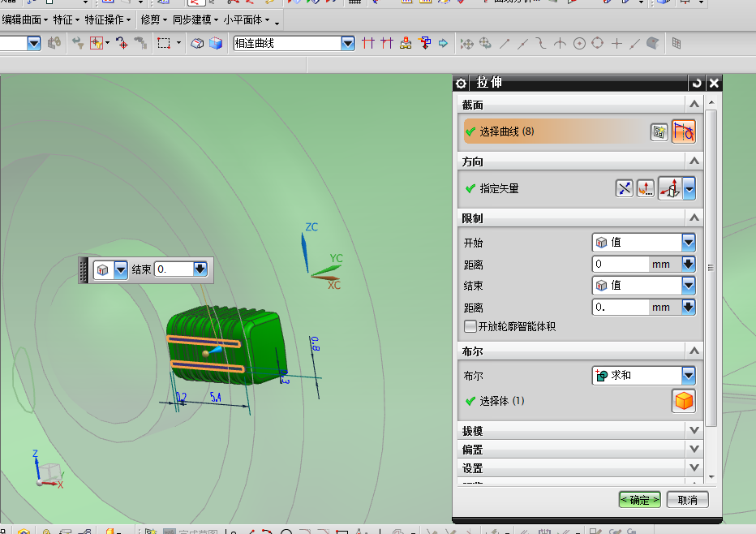Enable the 开放轮廓智能体积 checkbox
The image size is (756, 534).
[x=469, y=326]
